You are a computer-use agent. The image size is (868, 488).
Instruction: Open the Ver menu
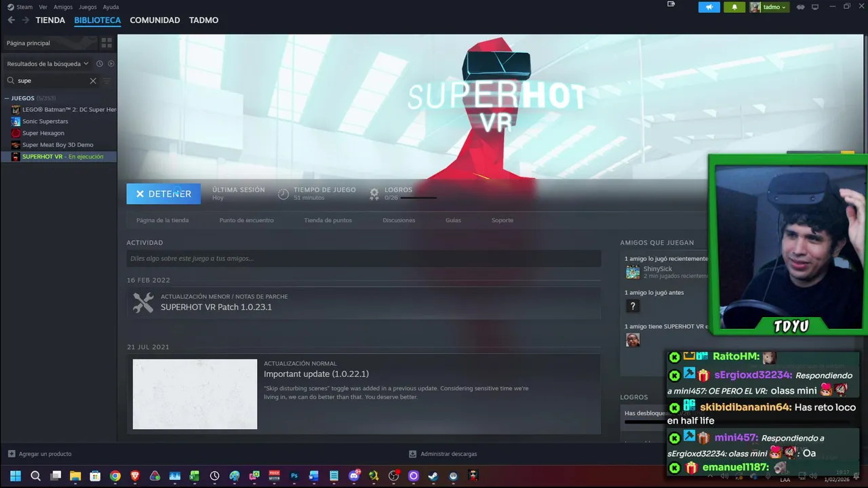[x=43, y=7]
